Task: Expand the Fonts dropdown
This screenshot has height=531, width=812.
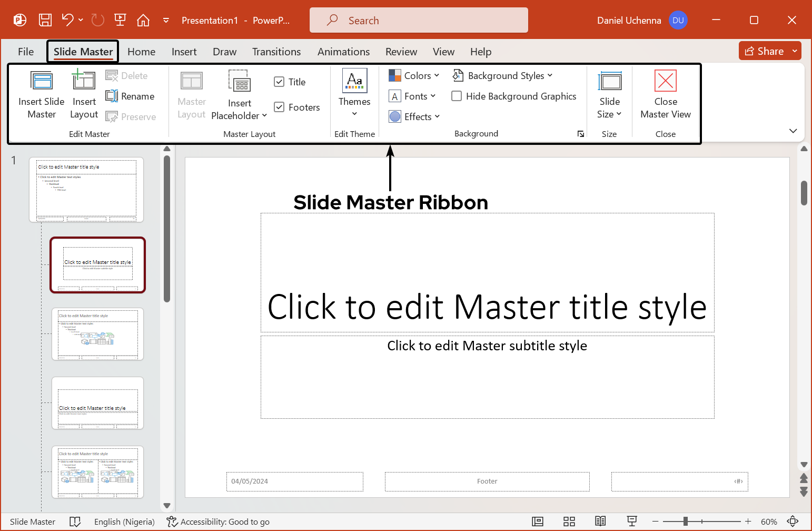Action: click(x=413, y=96)
